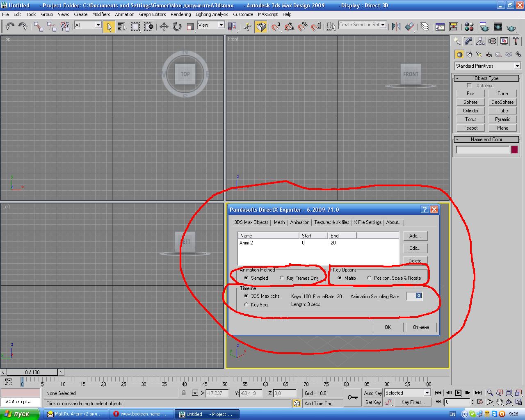Open the Create Selection Set dropdown
This screenshot has width=525, height=420.
click(x=383, y=25)
